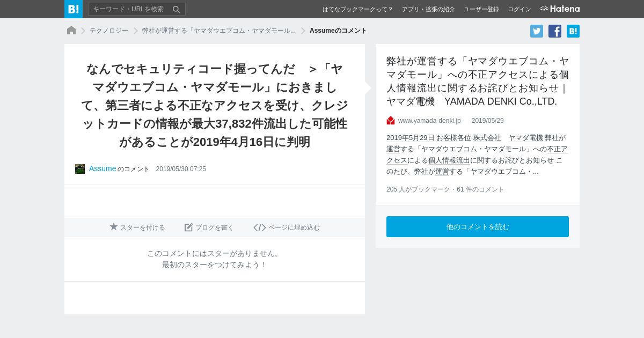644x338 pixels.
Task: Open Assume user avatar
Action: pyautogui.click(x=80, y=169)
